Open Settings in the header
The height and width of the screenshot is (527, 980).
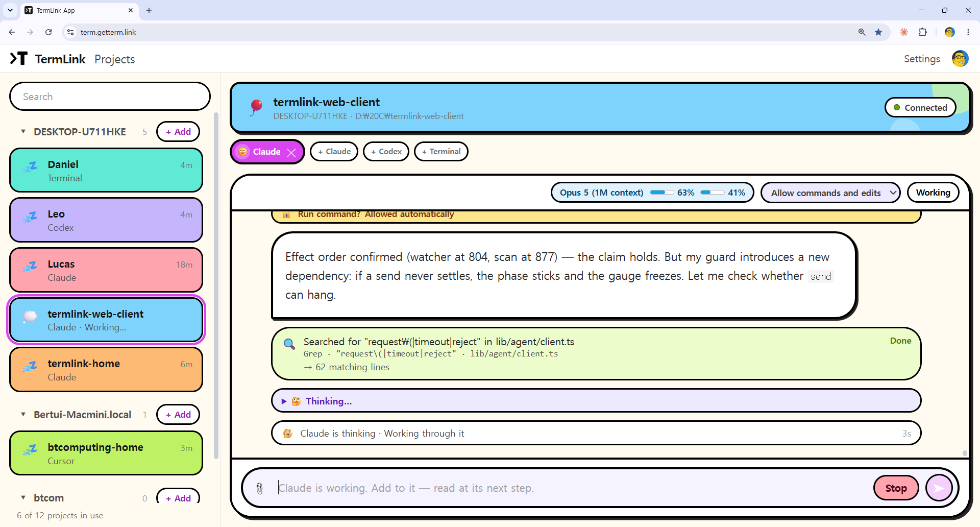pos(922,59)
